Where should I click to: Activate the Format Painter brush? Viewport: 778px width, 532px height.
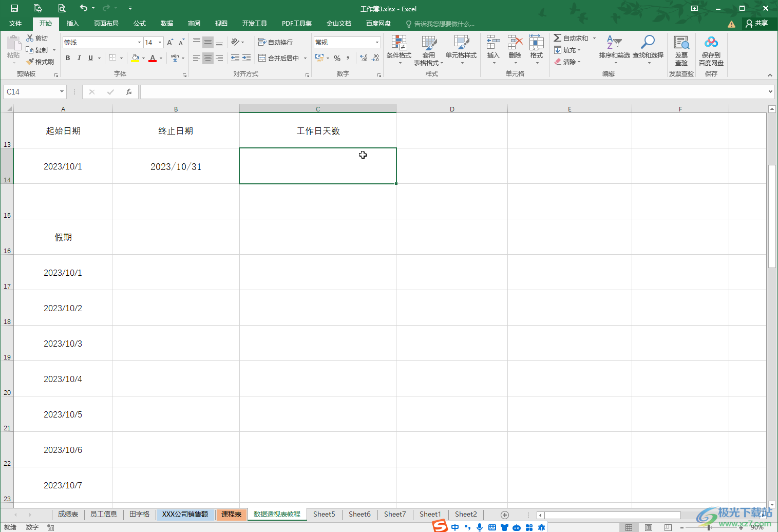pos(30,62)
